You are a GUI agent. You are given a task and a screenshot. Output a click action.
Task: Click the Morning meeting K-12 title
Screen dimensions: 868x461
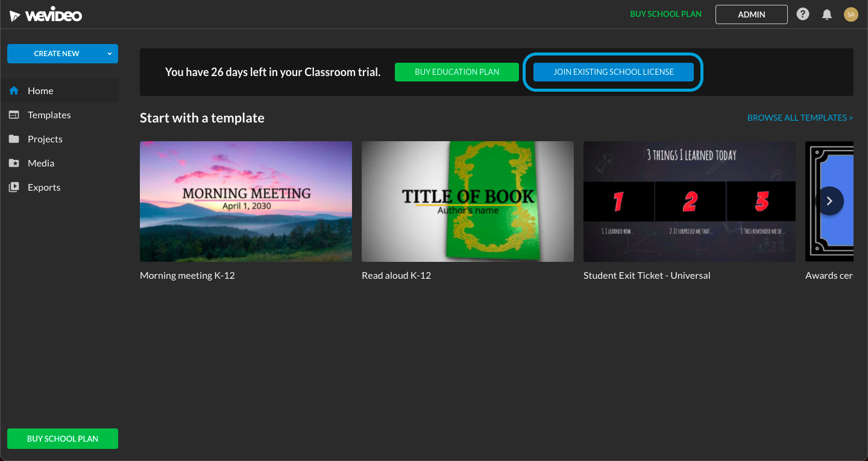(x=187, y=275)
